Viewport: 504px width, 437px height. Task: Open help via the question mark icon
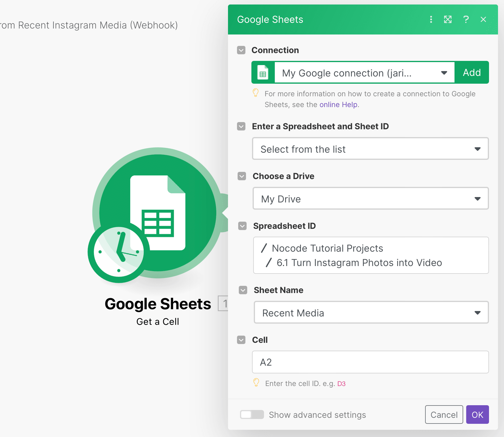466,19
